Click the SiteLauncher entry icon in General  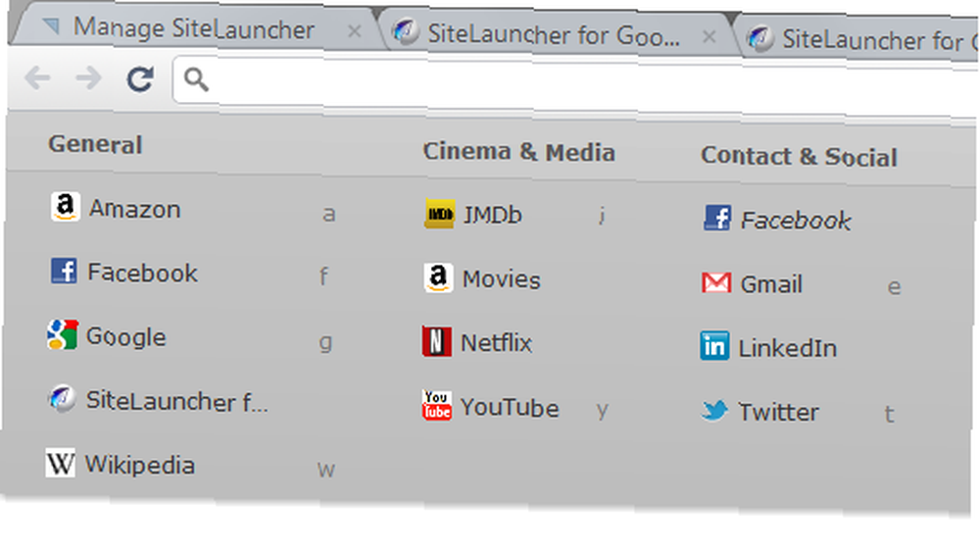point(62,398)
